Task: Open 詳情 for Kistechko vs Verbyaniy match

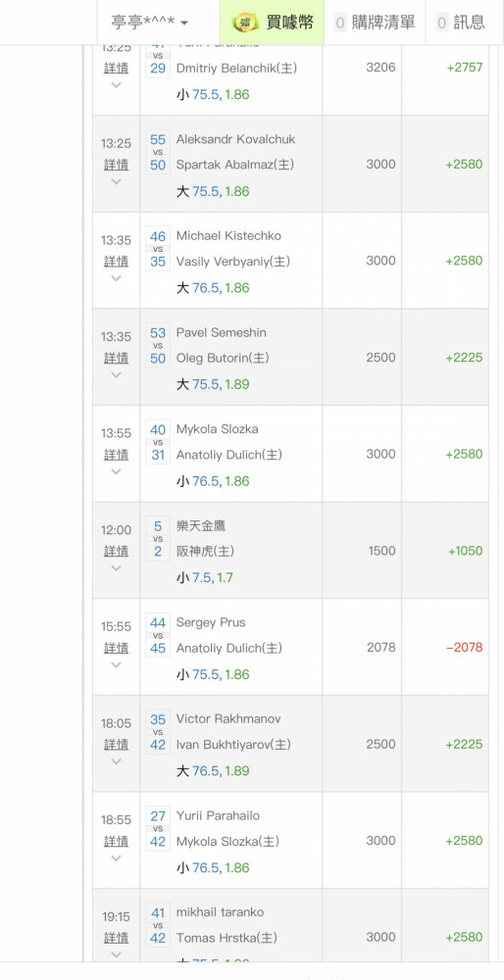Action: (x=117, y=261)
